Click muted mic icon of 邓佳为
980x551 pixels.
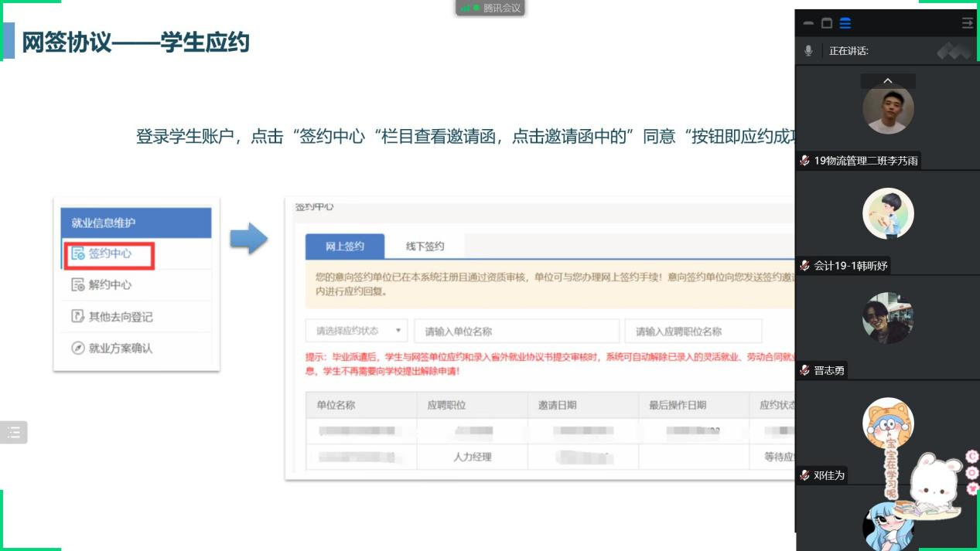[x=805, y=475]
